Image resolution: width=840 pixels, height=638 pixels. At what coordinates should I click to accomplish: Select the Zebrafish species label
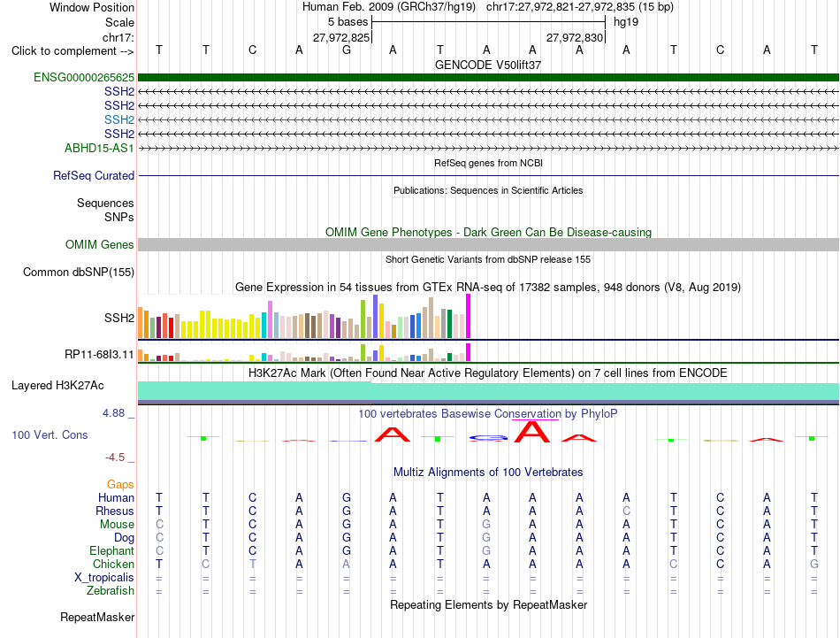(111, 590)
